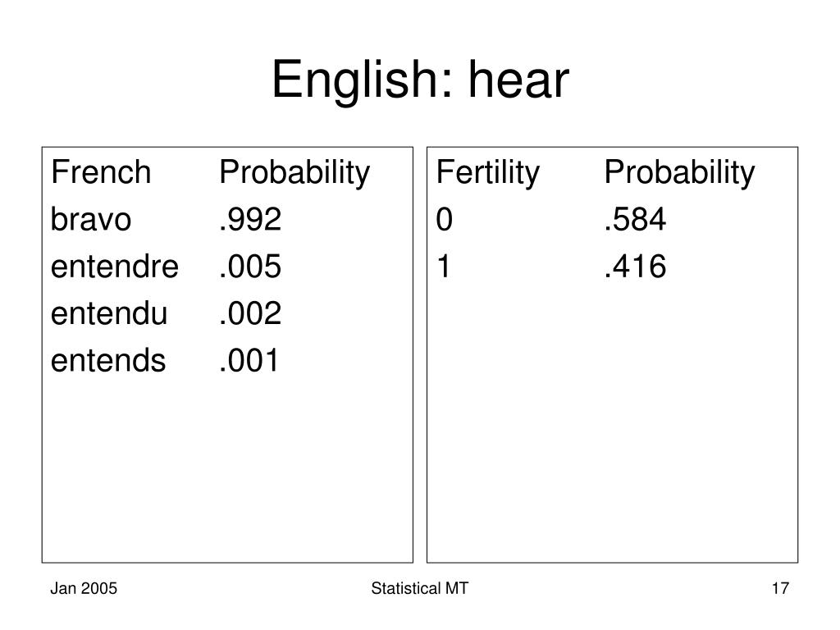Screen dimensions: 840x630
Task: Click the slide number 17
Action: (780, 588)
